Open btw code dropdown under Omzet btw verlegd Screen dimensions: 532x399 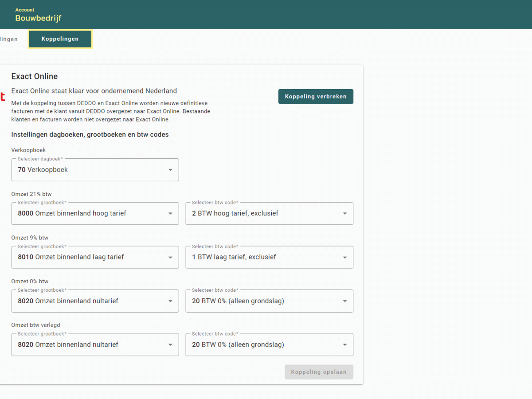(269, 344)
